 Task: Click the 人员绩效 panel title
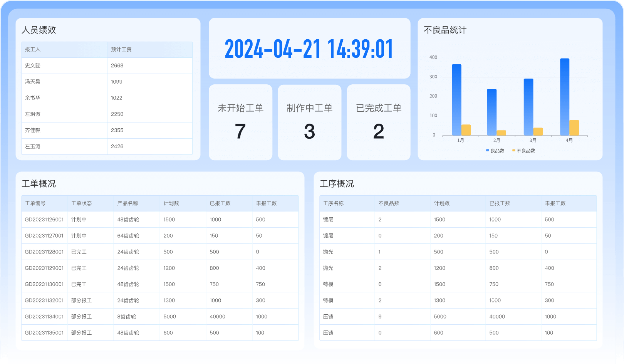pyautogui.click(x=39, y=30)
